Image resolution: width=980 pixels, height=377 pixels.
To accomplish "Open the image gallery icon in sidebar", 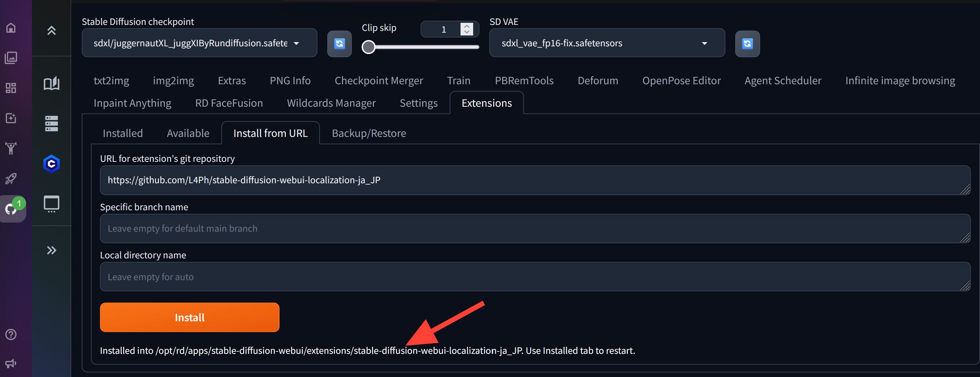I will point(11,58).
